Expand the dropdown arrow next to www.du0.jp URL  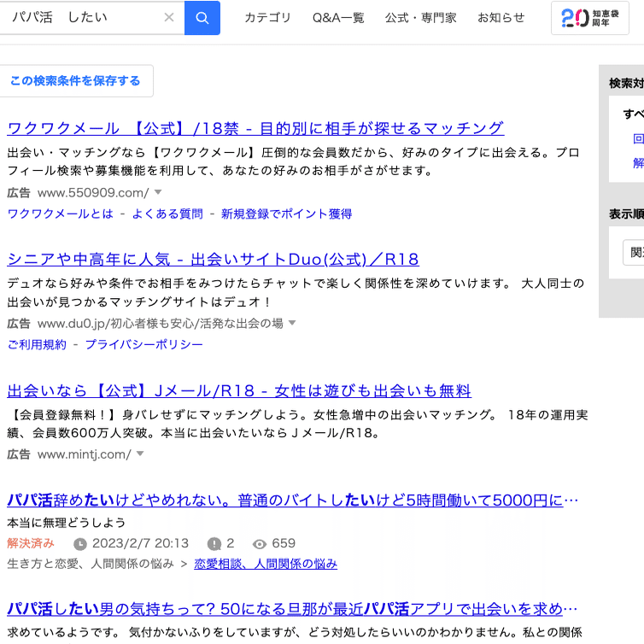292,323
